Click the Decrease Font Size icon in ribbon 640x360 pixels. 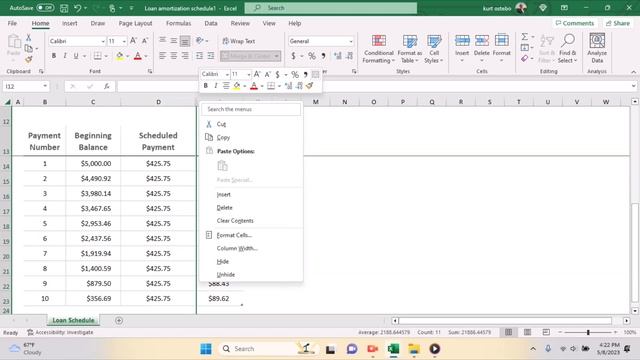point(144,41)
